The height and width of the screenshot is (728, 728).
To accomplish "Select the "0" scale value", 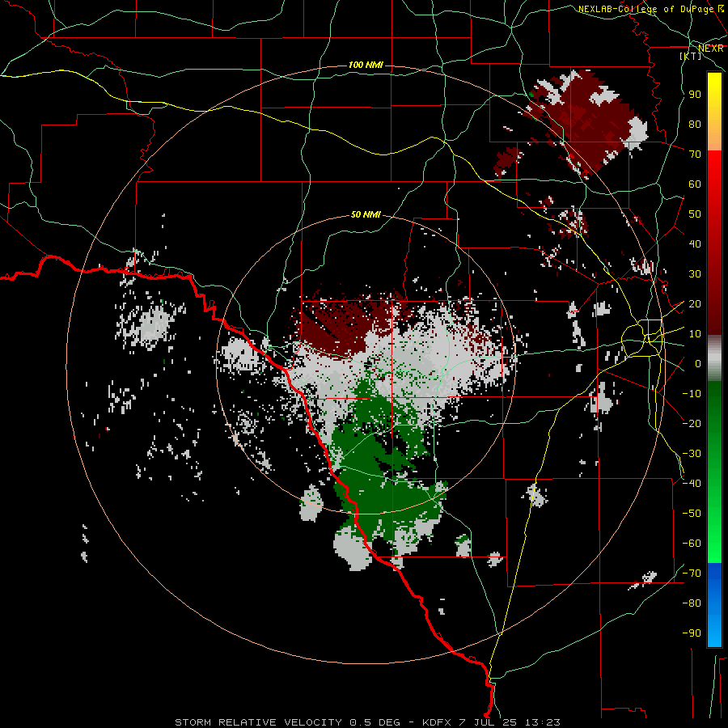I will click(x=698, y=363).
